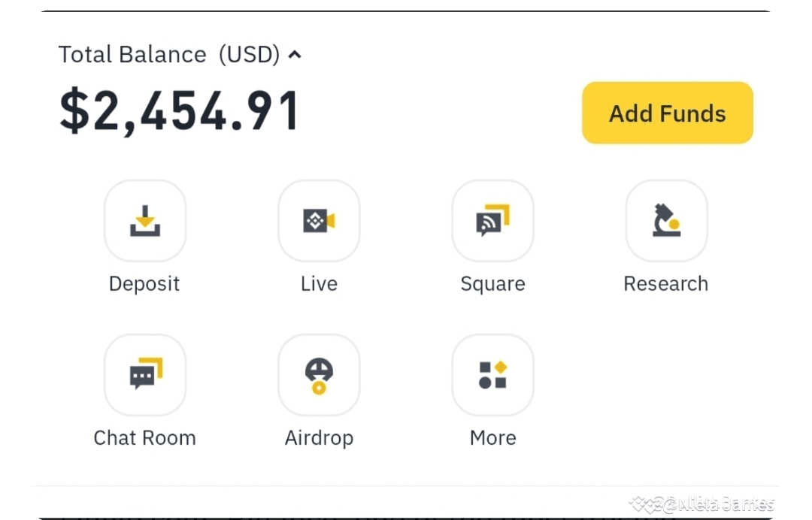This screenshot has height=520, width=812.
Task: Click the Square text label
Action: (x=492, y=284)
